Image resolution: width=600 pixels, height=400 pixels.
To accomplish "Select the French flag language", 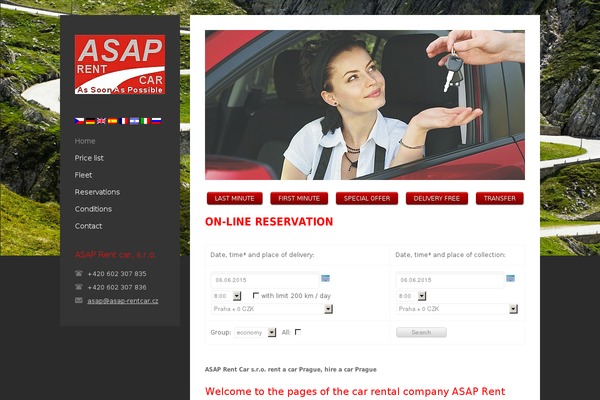I will 123,121.
